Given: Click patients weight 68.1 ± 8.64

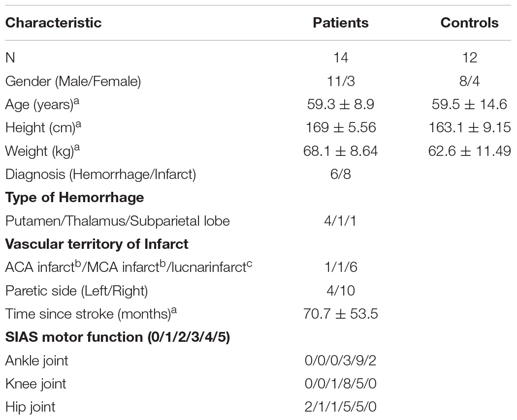Looking at the screenshot, I should pyautogui.click(x=341, y=151).
